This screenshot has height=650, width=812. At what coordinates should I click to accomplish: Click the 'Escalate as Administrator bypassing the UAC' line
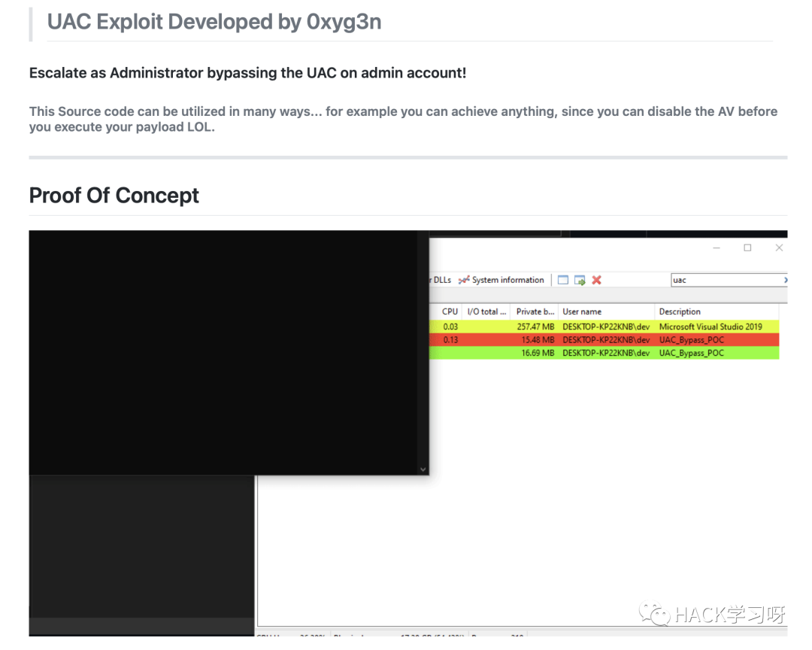point(247,73)
